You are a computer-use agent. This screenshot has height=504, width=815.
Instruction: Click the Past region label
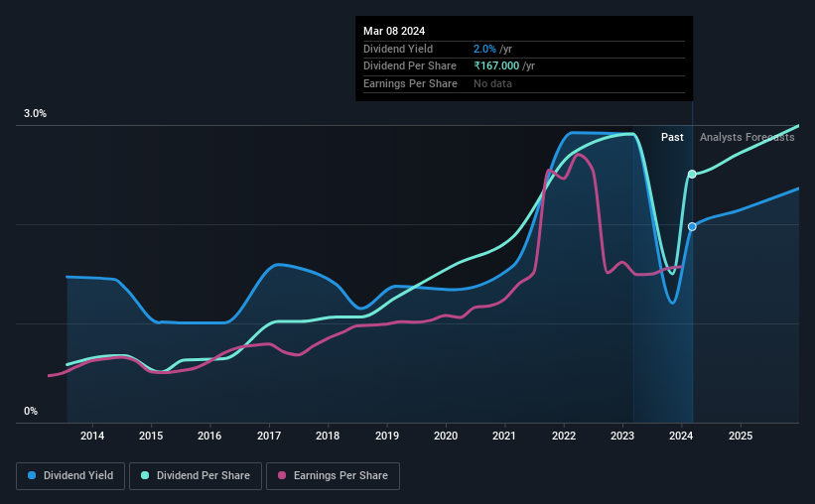point(672,137)
